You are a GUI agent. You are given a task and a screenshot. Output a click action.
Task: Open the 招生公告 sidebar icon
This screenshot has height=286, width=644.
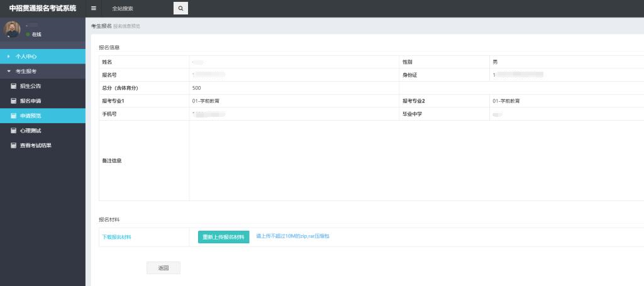(13, 86)
